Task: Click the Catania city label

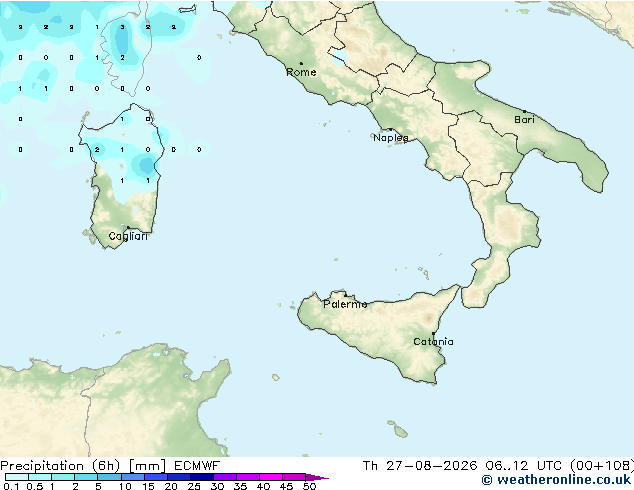Action: (433, 342)
